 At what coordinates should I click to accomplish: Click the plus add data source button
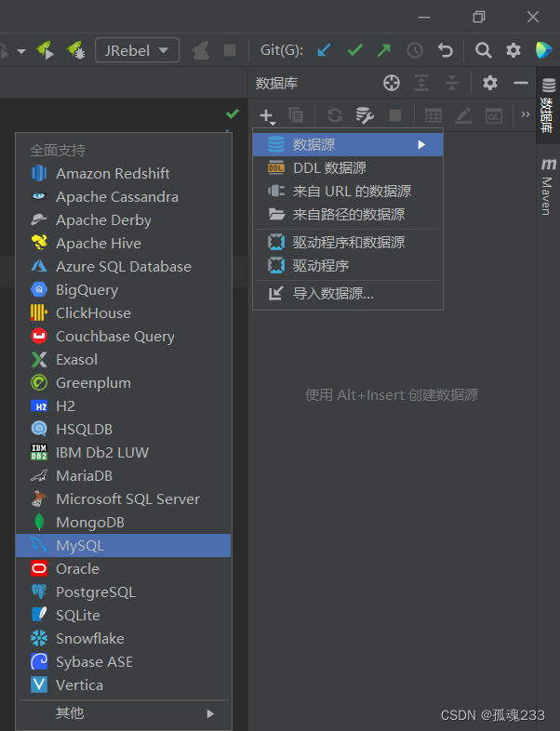click(267, 115)
